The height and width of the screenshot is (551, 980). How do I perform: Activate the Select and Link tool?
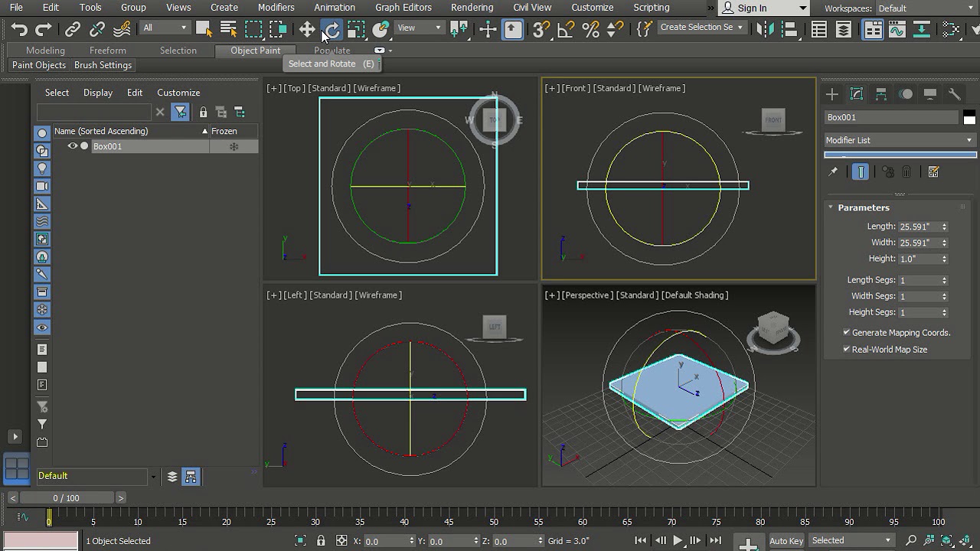(73, 29)
